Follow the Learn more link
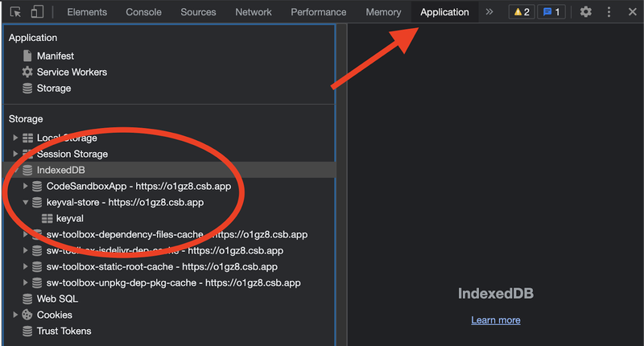Screen dimensions: 644x346 pyautogui.click(x=496, y=320)
